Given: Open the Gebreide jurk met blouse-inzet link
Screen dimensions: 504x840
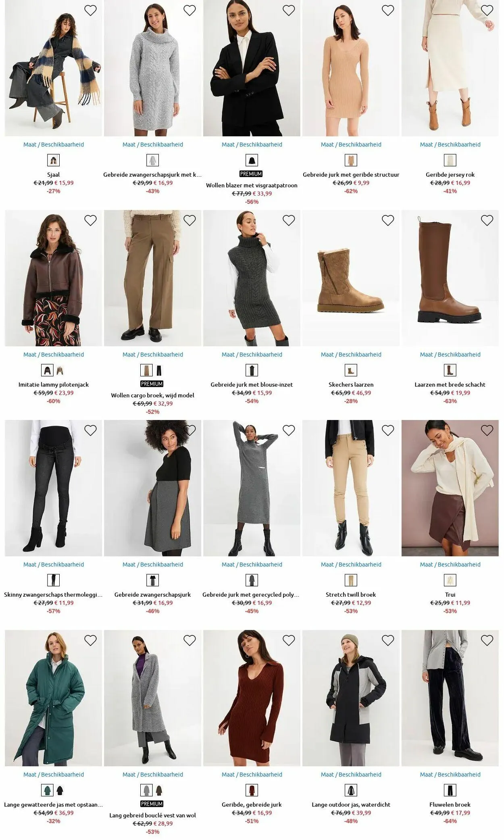Looking at the screenshot, I should [x=252, y=384].
